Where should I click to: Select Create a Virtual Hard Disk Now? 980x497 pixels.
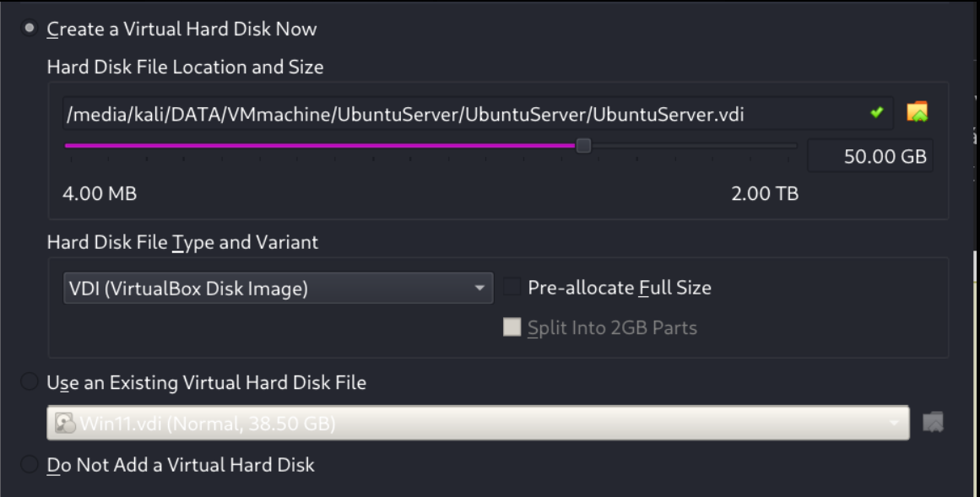tap(30, 29)
